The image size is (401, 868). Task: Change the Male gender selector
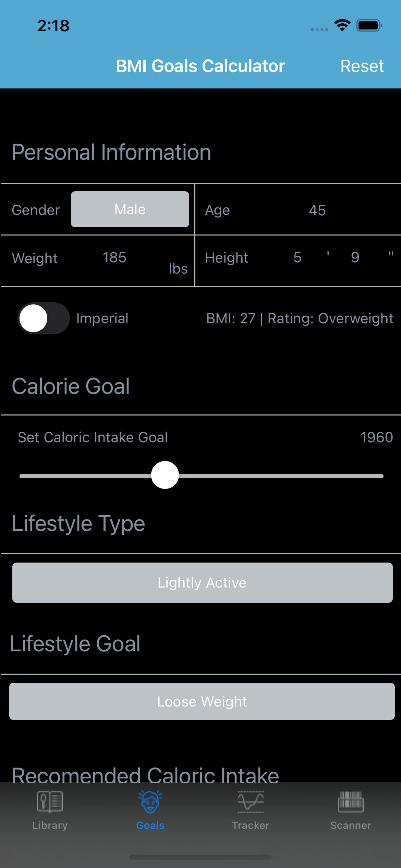point(130,209)
